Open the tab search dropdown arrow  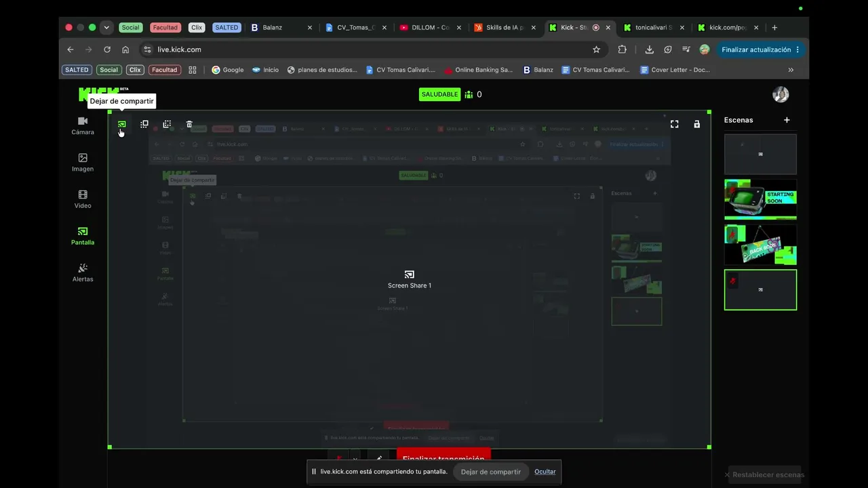point(106,28)
